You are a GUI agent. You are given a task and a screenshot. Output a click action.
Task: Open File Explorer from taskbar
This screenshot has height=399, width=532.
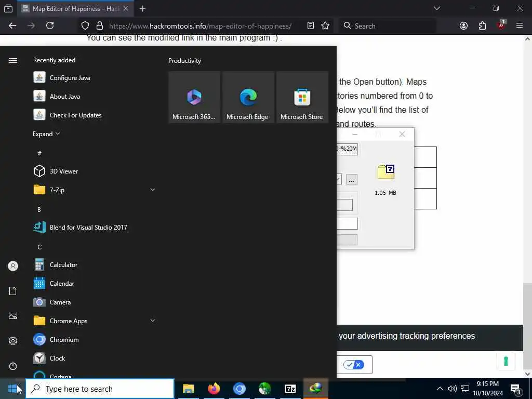click(188, 389)
